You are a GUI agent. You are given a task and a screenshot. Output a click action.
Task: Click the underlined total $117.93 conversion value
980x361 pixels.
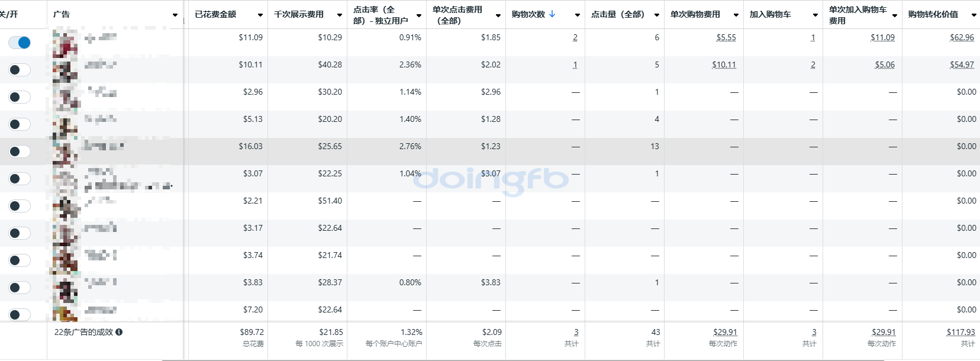[x=960, y=332]
